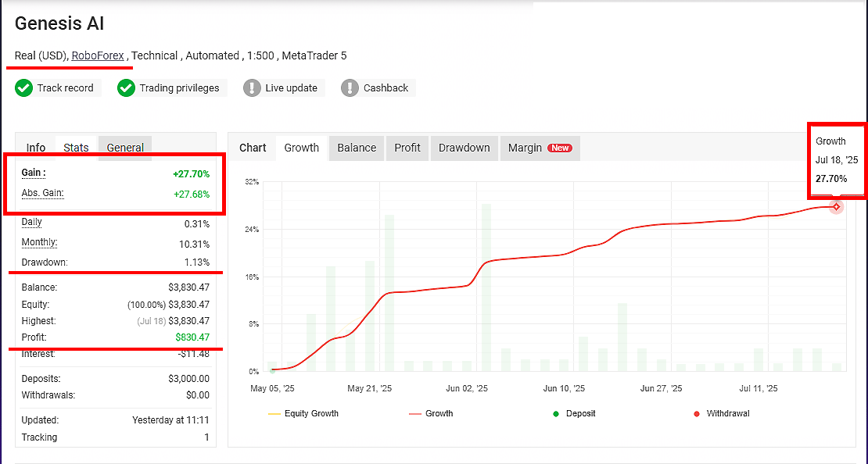
Task: Click the May 21, '25 axis label
Action: 369,389
